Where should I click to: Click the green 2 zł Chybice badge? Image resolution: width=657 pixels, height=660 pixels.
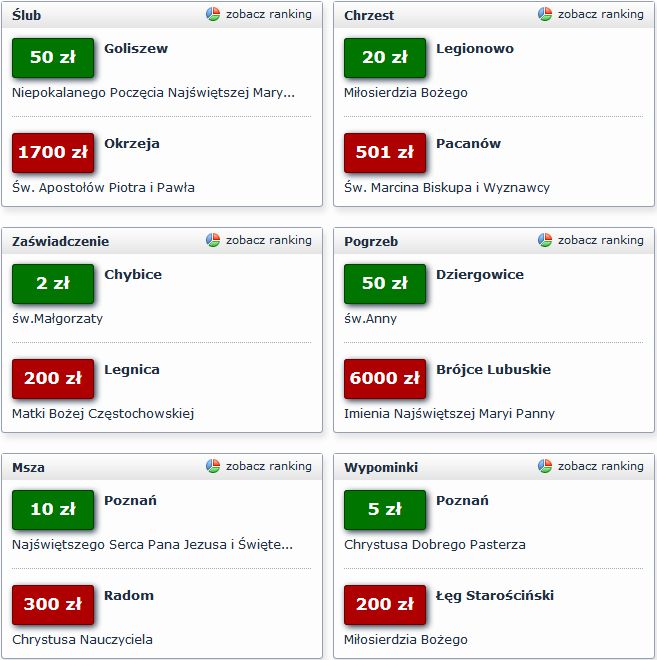pos(53,284)
